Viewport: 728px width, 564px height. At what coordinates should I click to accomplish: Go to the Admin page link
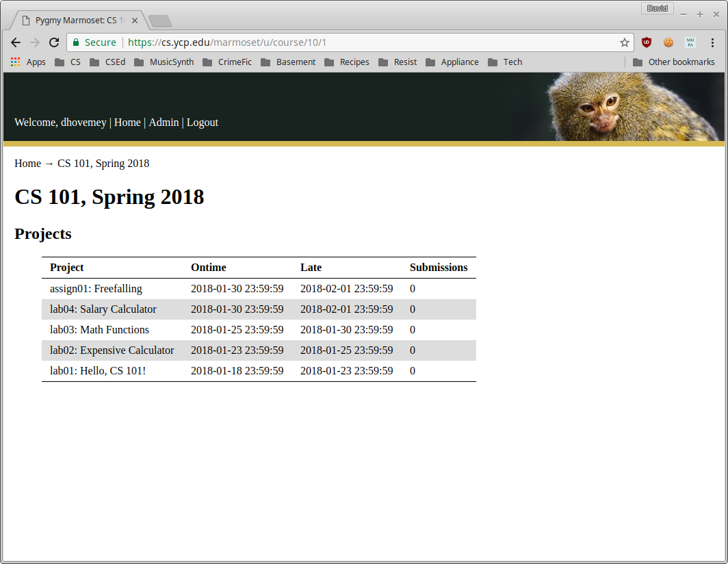pos(164,123)
